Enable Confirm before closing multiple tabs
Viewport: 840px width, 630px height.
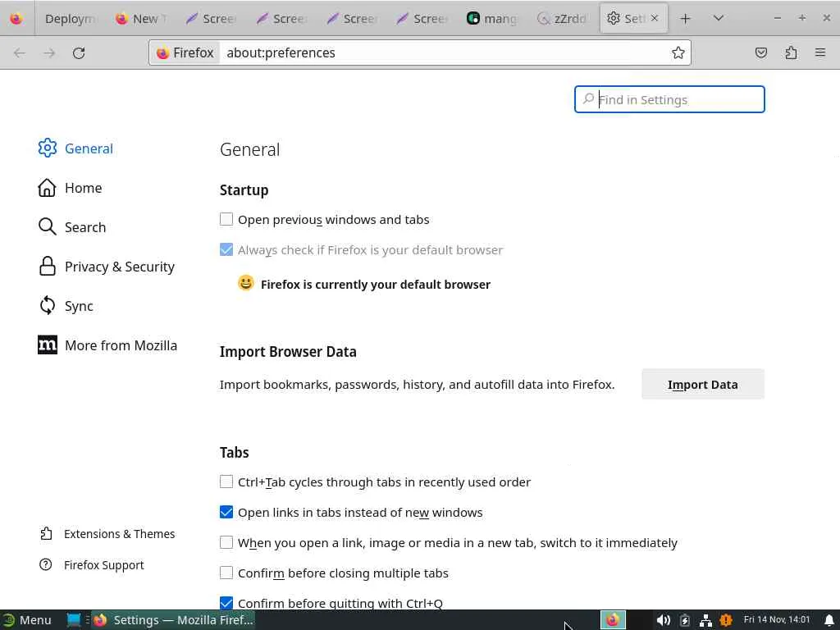pyautogui.click(x=226, y=573)
